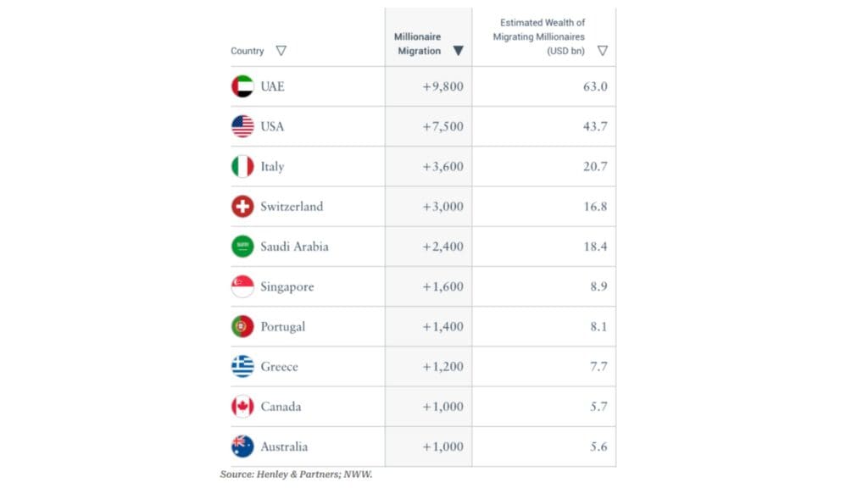Click the Canada flag icon
868x488 pixels.
click(242, 406)
